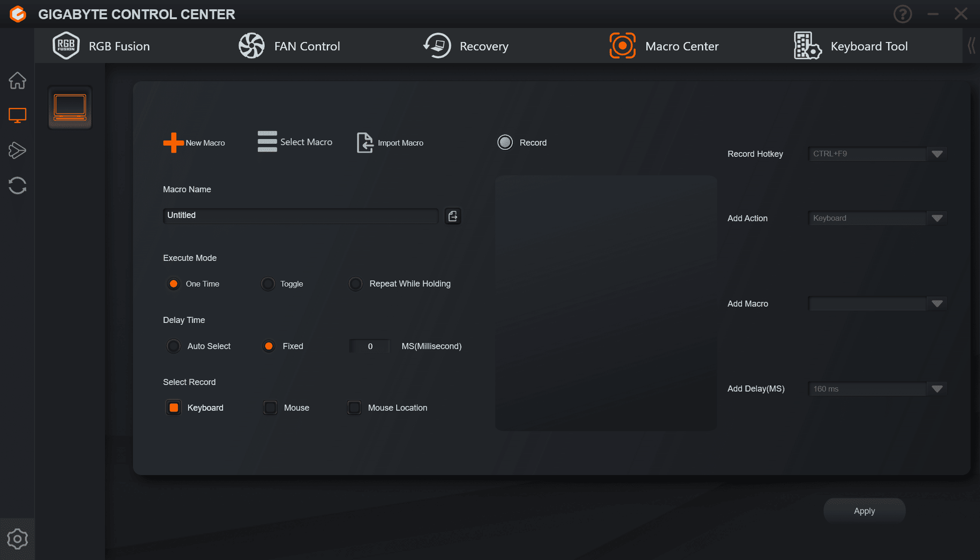Click the New Macro label

pyautogui.click(x=205, y=143)
